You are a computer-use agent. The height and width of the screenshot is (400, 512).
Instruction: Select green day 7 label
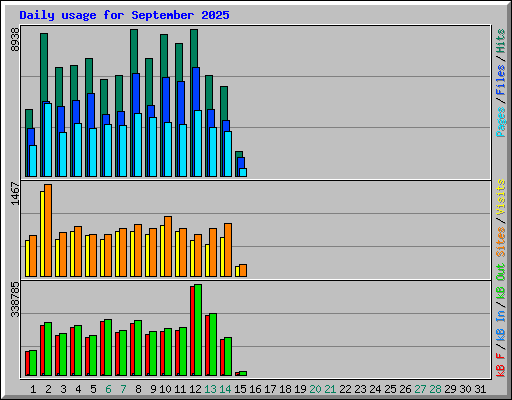coord(123,389)
